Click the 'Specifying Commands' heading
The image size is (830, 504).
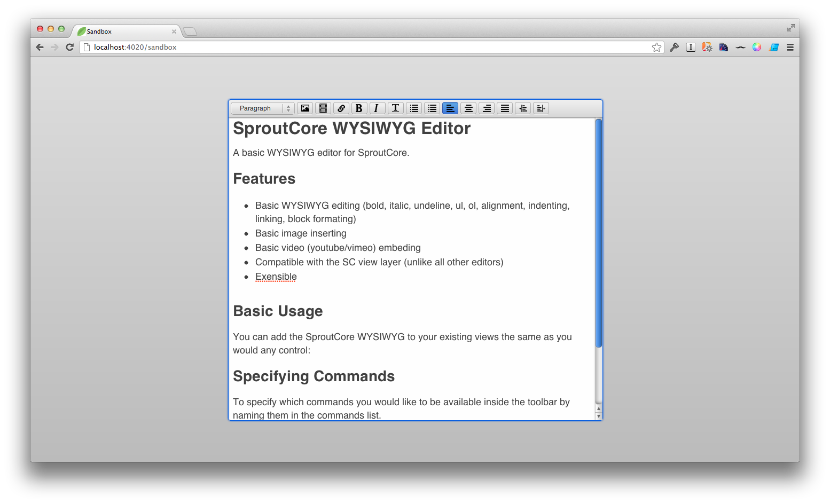(314, 376)
